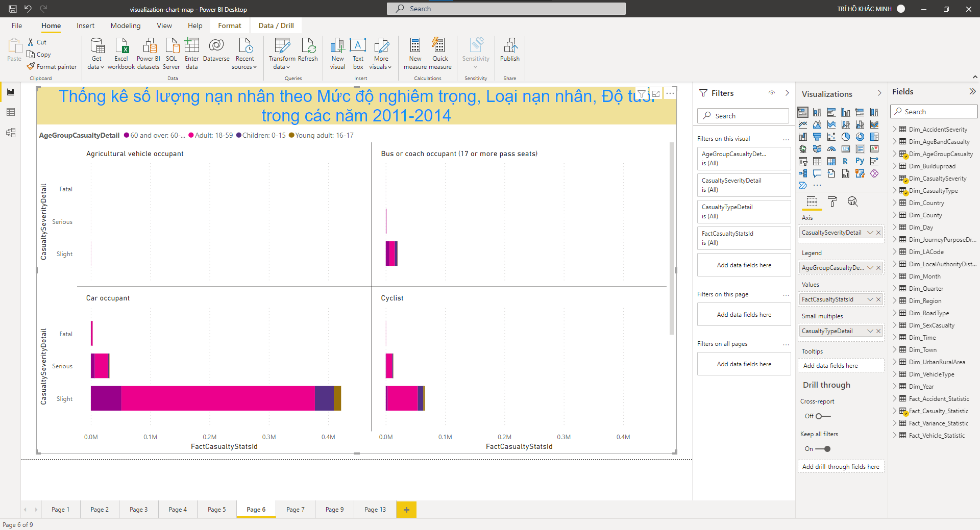Image resolution: width=980 pixels, height=530 pixels.
Task: Pick the Card (123) visualization
Action: pos(846,149)
